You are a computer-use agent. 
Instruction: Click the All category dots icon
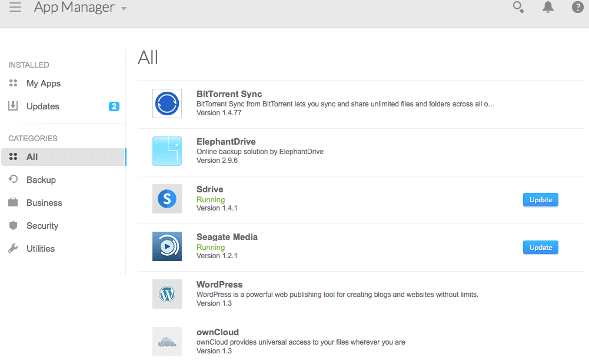13,156
